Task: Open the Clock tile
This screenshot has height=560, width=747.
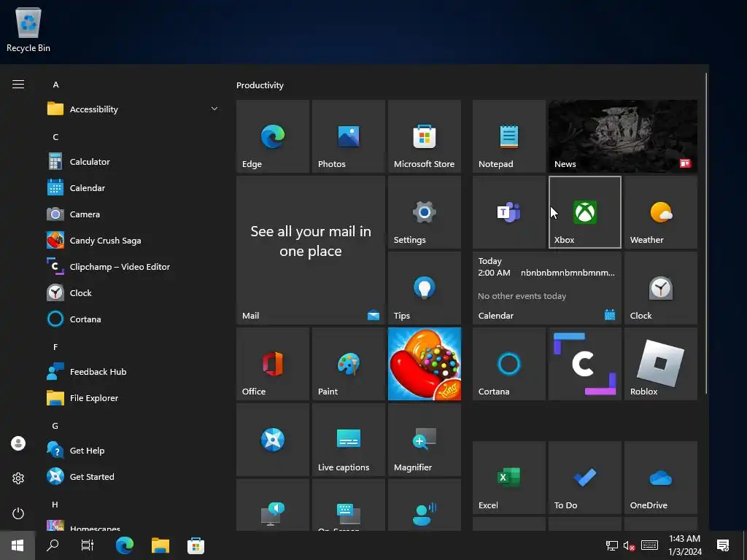Action: tap(661, 288)
